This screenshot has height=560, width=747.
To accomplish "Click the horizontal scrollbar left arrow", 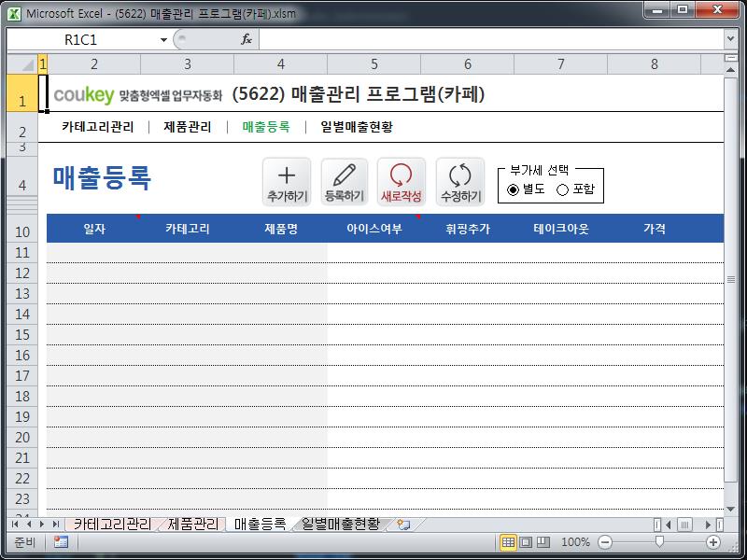I will [x=669, y=525].
